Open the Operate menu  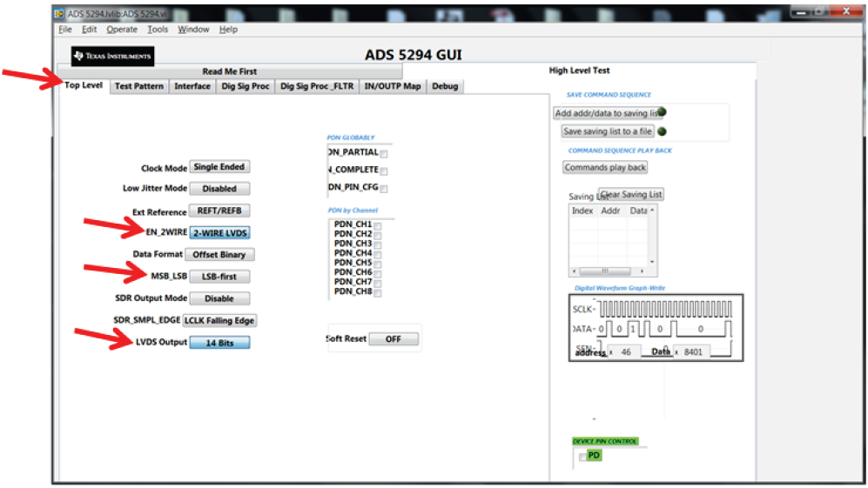pyautogui.click(x=122, y=30)
